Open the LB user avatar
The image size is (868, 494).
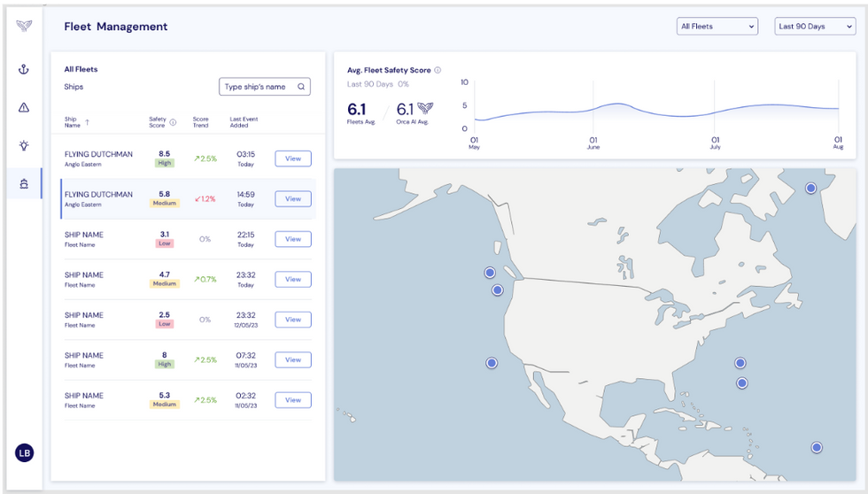(x=24, y=452)
